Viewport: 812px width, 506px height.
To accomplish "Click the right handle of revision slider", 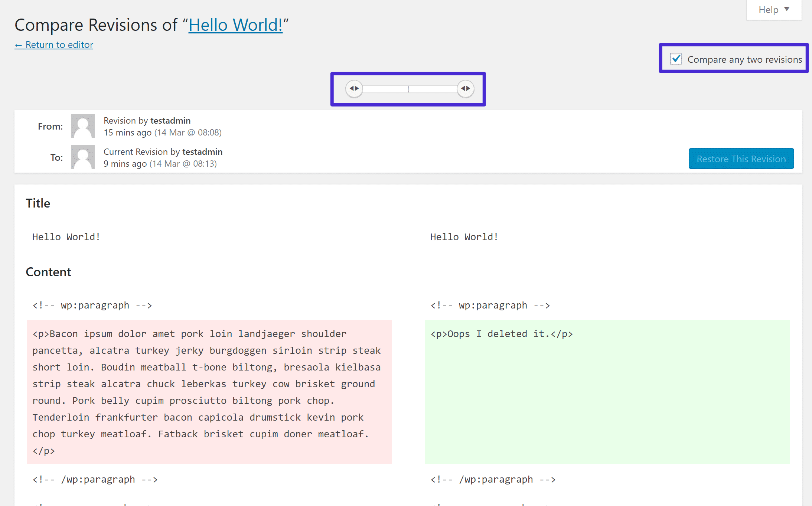I will pos(466,89).
